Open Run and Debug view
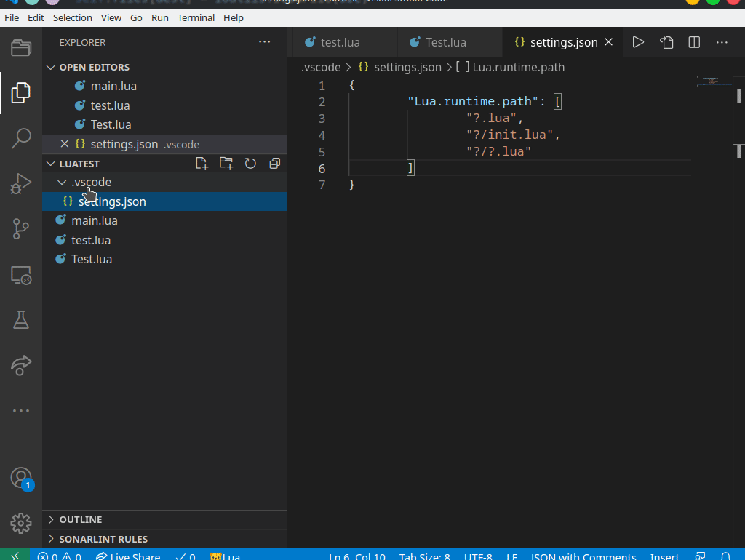745x560 pixels. coord(21,183)
